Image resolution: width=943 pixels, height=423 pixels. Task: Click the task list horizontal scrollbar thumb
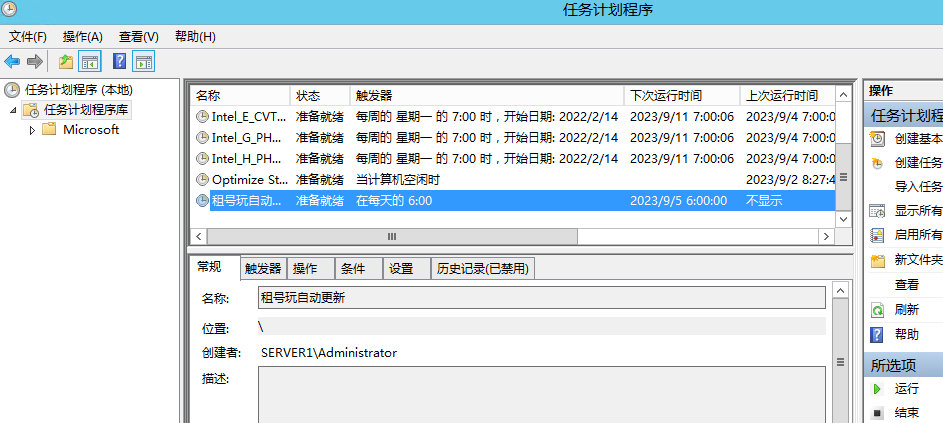[x=392, y=236]
